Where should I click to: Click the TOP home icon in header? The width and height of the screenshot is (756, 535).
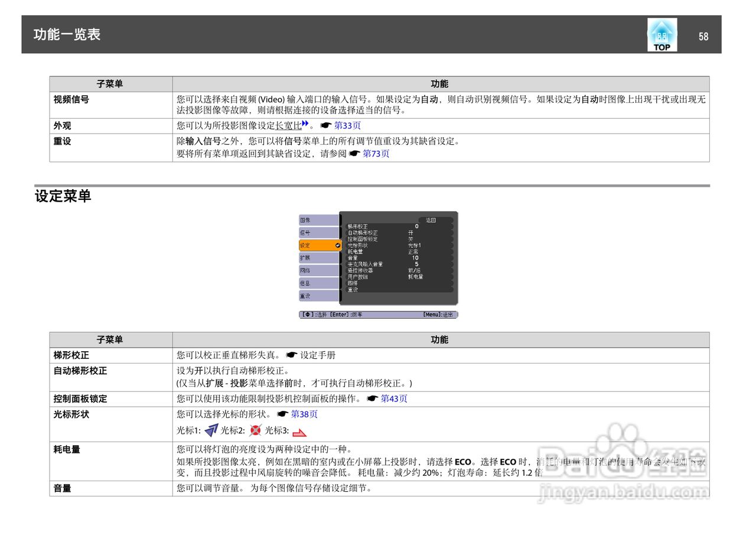click(x=662, y=35)
